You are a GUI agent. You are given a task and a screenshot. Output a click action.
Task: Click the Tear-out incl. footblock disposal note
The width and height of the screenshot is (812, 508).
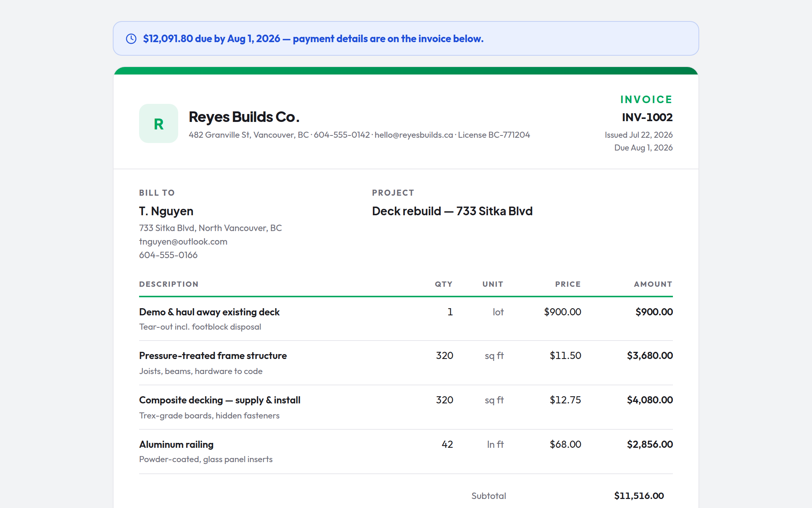click(x=200, y=327)
